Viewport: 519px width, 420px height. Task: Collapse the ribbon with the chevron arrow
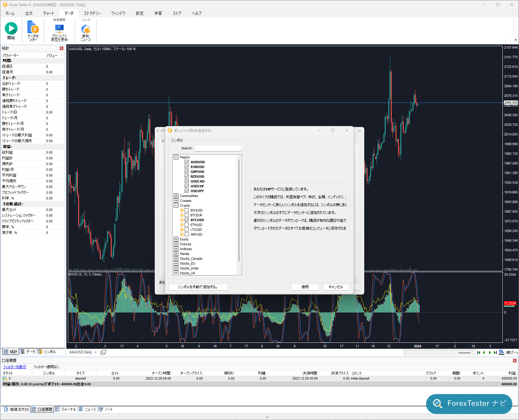tap(515, 40)
